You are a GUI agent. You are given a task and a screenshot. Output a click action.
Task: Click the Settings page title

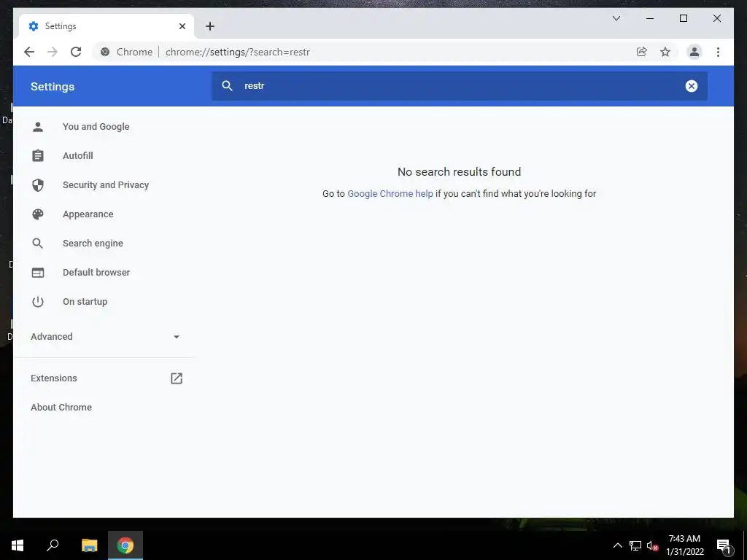click(53, 87)
